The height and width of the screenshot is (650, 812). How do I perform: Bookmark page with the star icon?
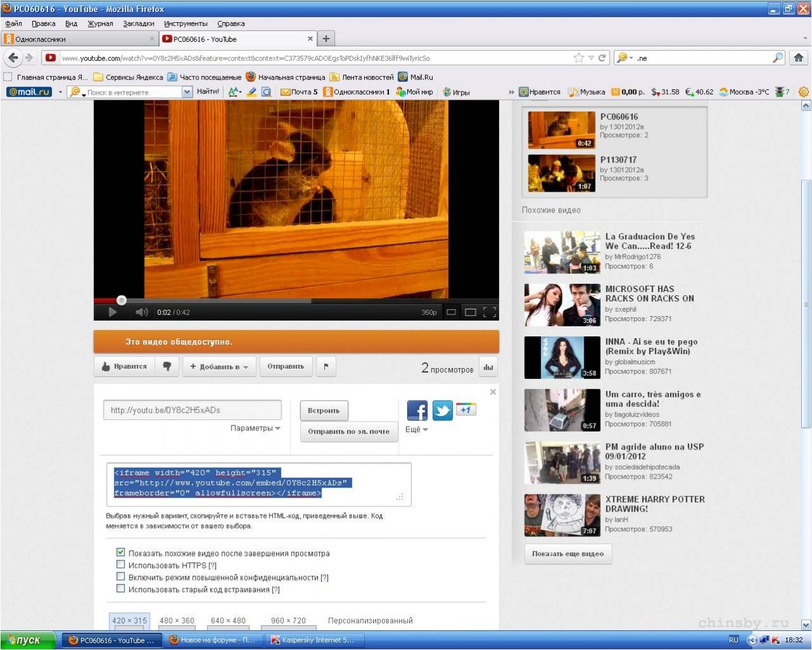579,58
